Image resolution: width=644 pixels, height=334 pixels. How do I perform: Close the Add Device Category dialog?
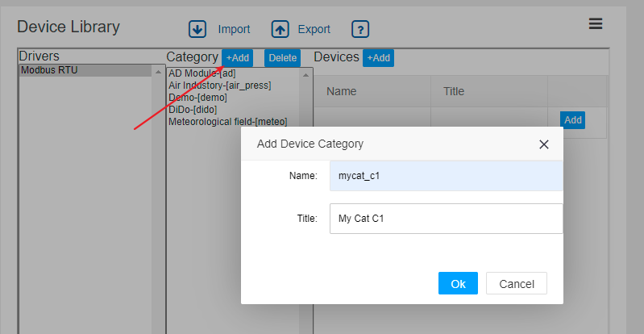544,144
